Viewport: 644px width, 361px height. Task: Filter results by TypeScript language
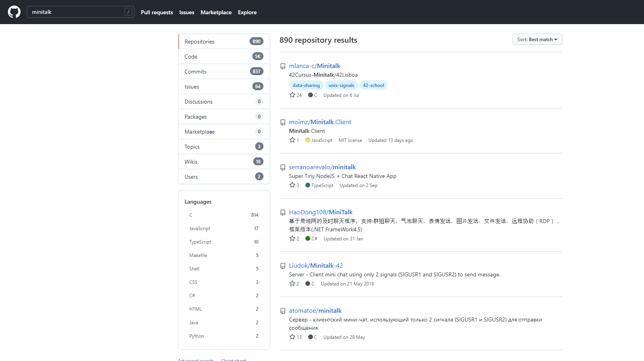click(x=224, y=242)
